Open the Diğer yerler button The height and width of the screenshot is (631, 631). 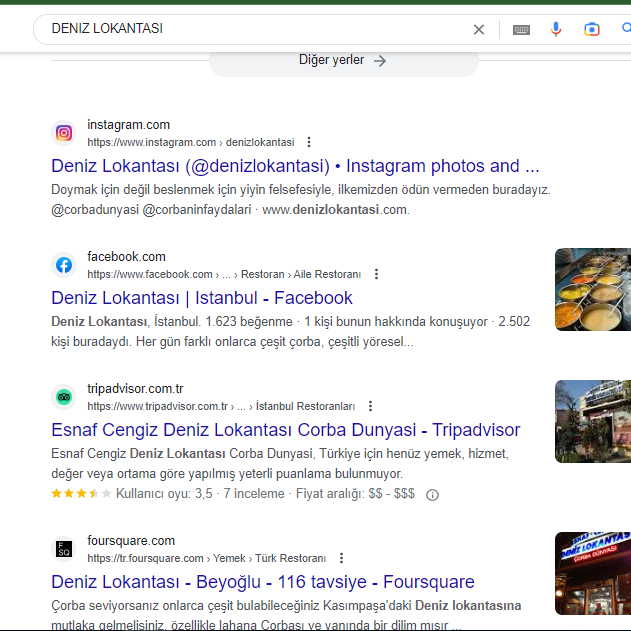344,61
